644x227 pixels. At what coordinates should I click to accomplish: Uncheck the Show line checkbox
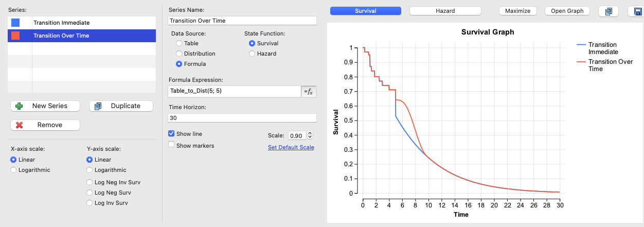[172, 134]
